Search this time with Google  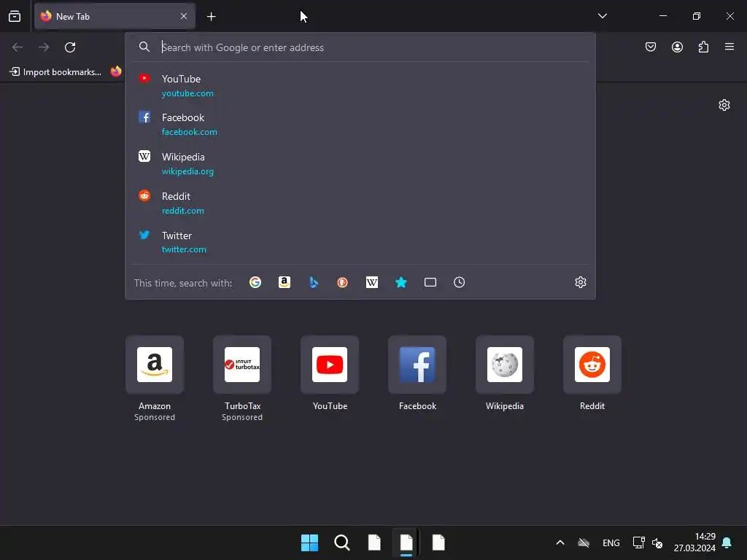pyautogui.click(x=255, y=282)
